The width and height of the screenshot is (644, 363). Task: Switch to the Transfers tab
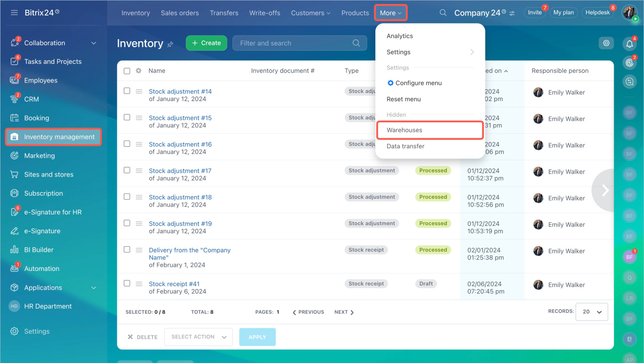tap(224, 13)
